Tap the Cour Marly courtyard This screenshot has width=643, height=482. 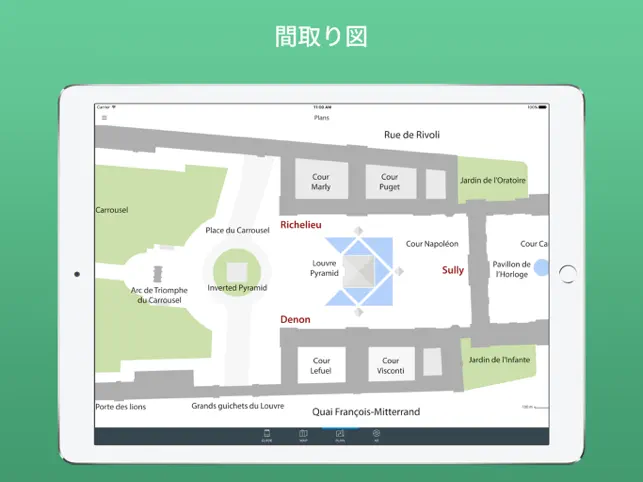pyautogui.click(x=321, y=179)
